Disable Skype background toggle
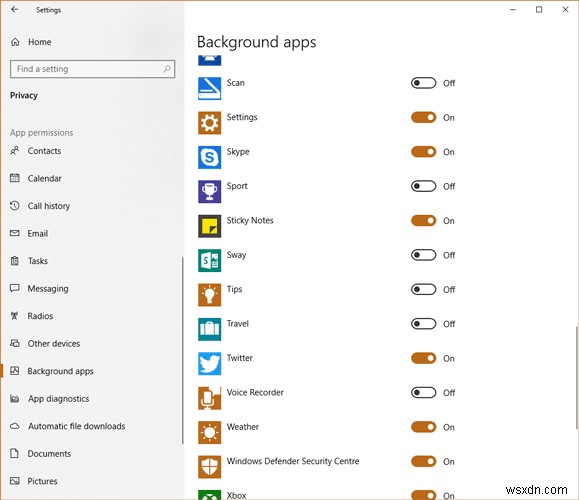 424,152
